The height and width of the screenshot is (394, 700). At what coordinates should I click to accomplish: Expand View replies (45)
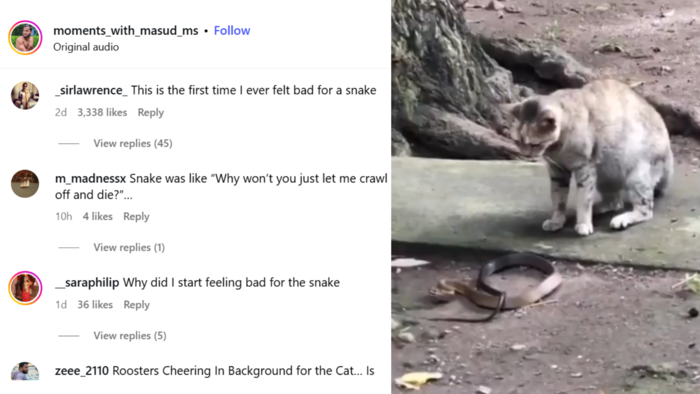pos(133,143)
